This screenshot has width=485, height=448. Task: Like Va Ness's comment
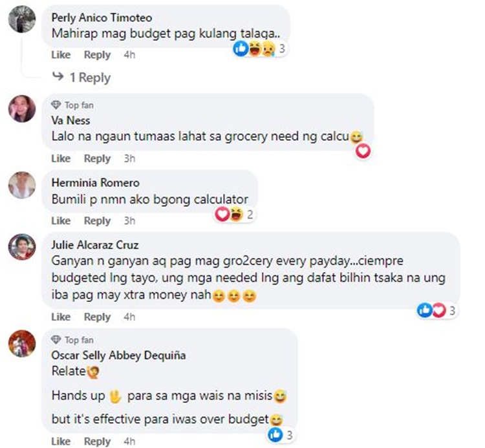61,158
